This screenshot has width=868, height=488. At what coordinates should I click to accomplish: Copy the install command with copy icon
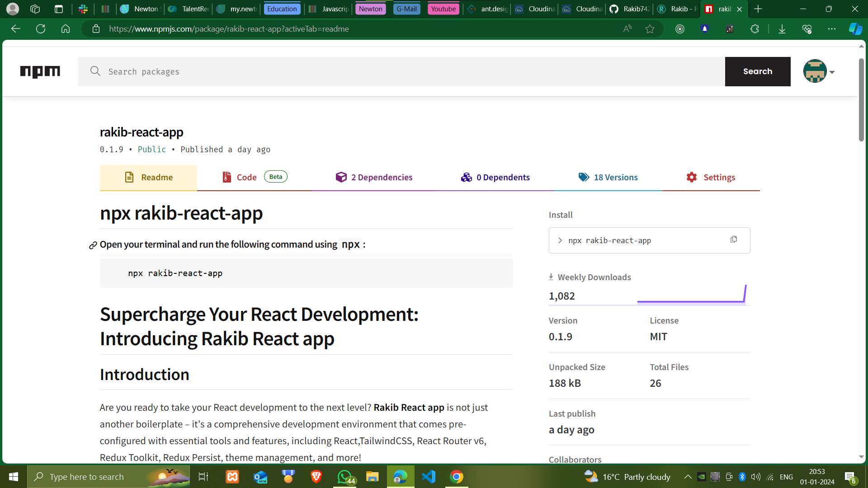[734, 239]
